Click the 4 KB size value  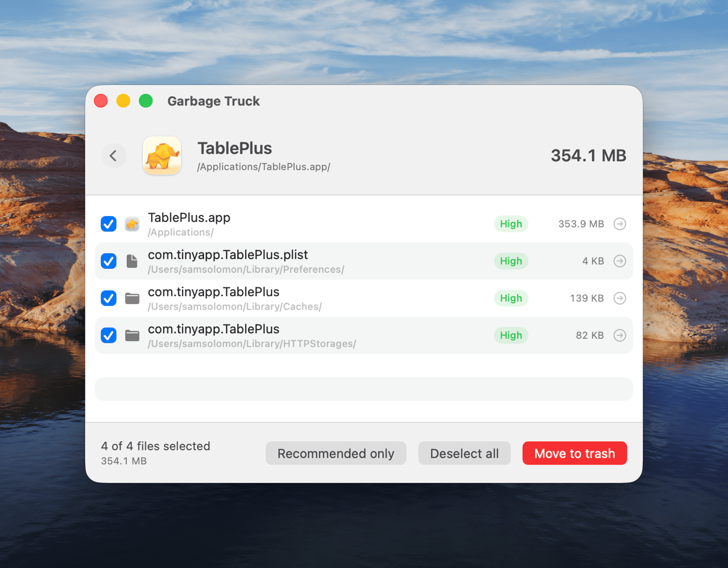(593, 261)
